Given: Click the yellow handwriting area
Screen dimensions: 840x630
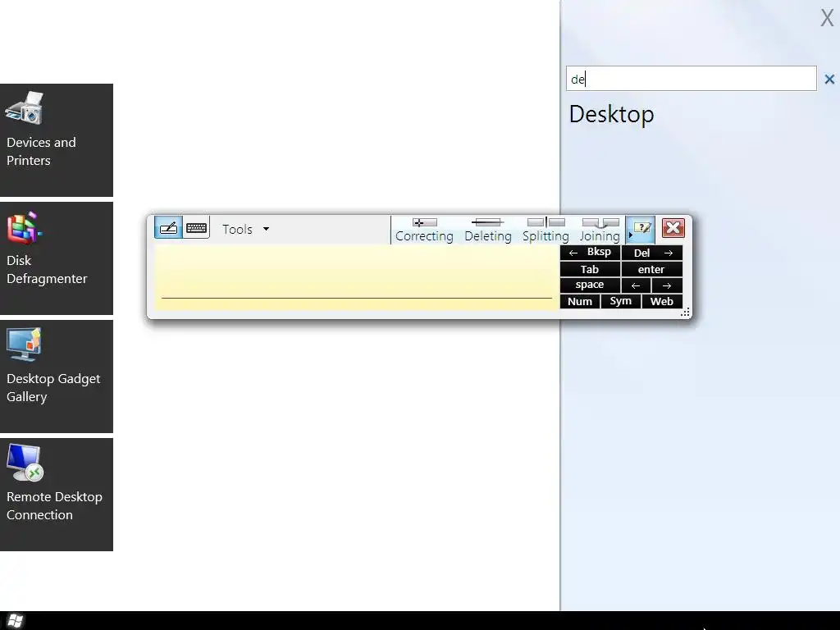Looking at the screenshot, I should [357, 277].
